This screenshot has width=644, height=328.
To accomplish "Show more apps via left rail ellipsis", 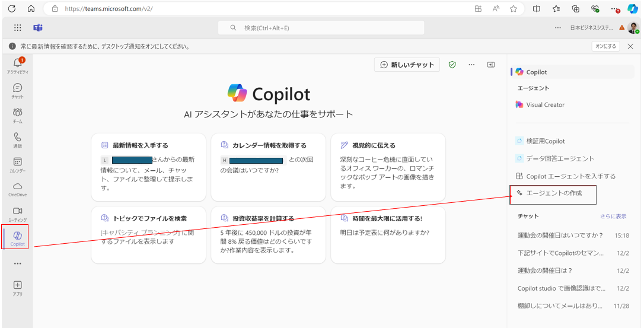I will tap(18, 263).
